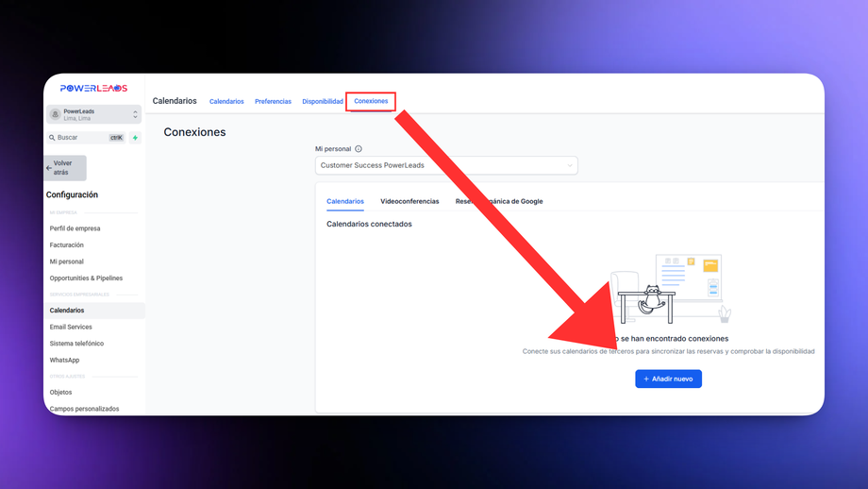Select the inner Calendarios tab

(x=345, y=202)
